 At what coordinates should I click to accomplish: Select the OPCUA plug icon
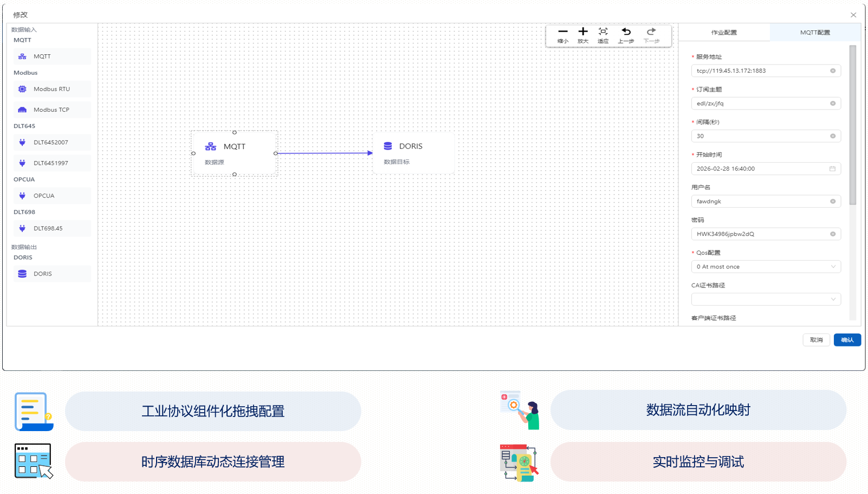pyautogui.click(x=22, y=196)
